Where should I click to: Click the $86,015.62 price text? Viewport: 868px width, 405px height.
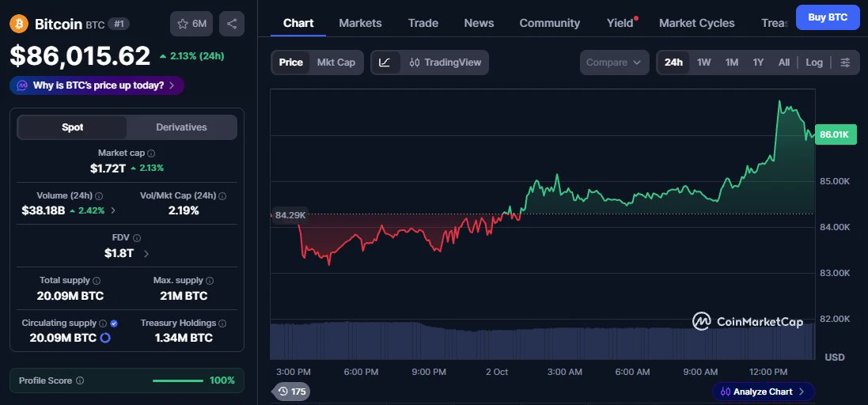pyautogui.click(x=80, y=56)
